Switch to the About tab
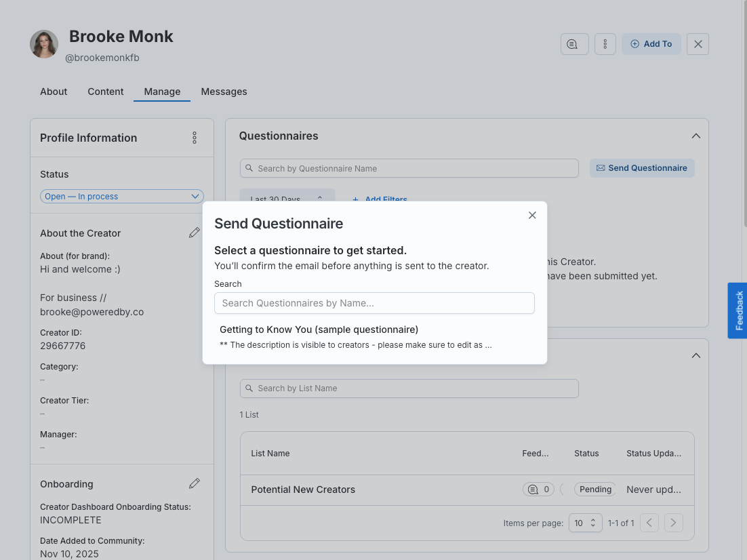 point(54,92)
